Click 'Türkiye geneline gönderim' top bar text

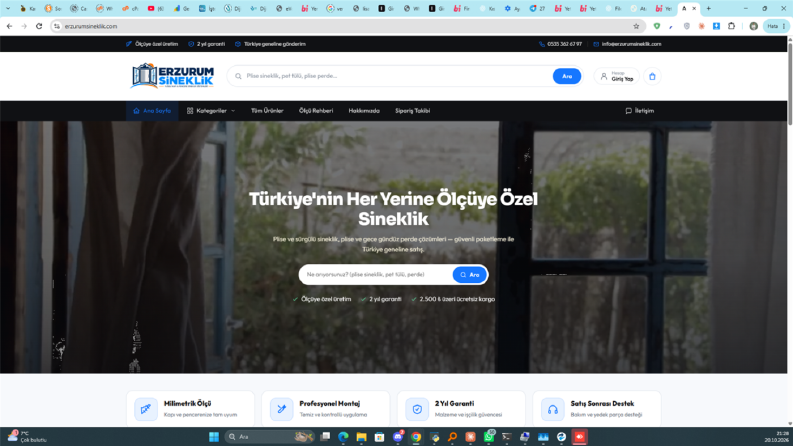click(275, 44)
